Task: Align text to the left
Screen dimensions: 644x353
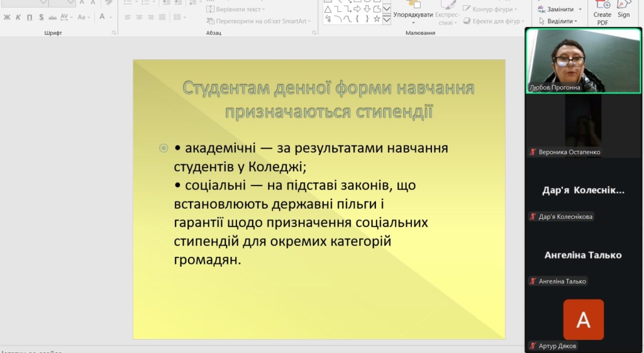Action: (x=128, y=17)
